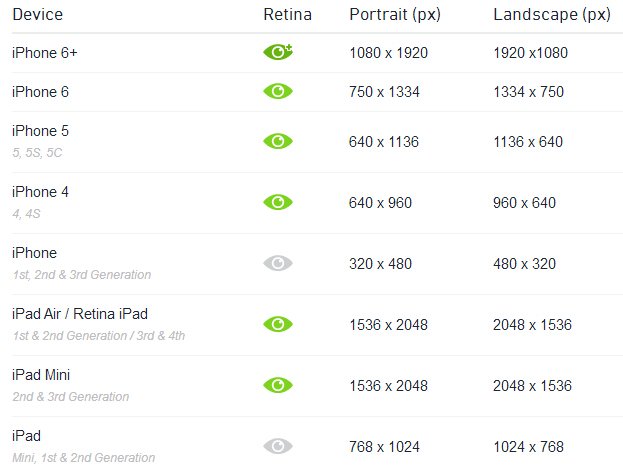Click the 1136 x 640 landscape value
The height and width of the screenshot is (475, 623).
point(528,142)
